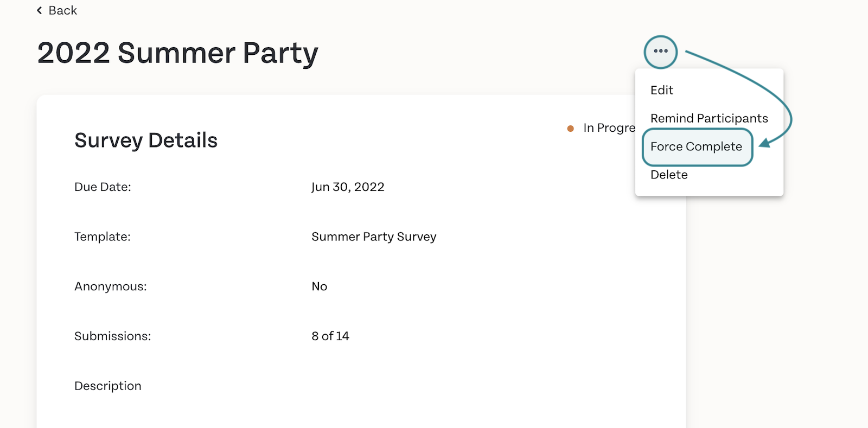
Task: Select Force Complete in the menu
Action: point(697,146)
